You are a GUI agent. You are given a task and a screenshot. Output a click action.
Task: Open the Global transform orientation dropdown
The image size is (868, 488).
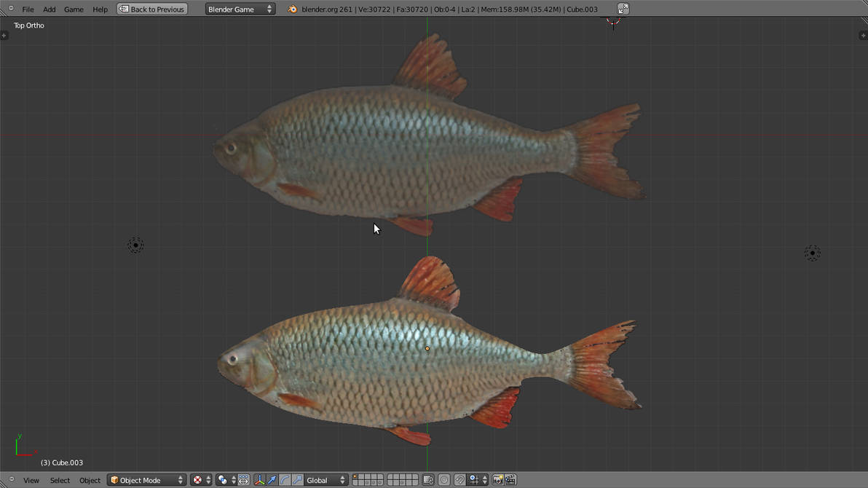326,480
